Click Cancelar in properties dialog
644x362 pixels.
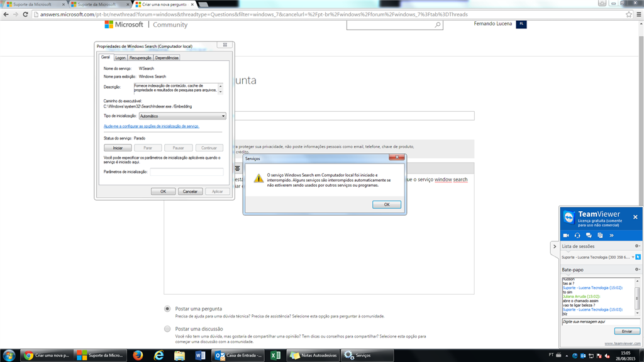click(190, 191)
